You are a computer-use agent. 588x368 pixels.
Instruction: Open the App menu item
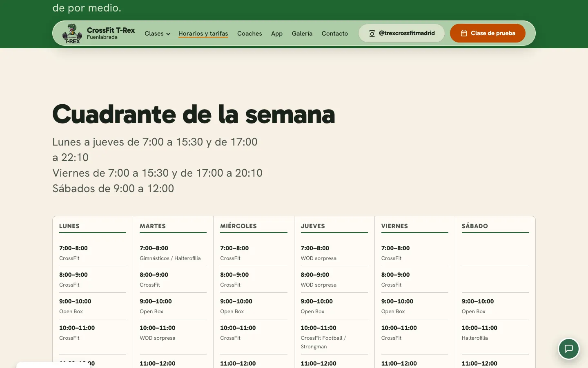pyautogui.click(x=277, y=34)
